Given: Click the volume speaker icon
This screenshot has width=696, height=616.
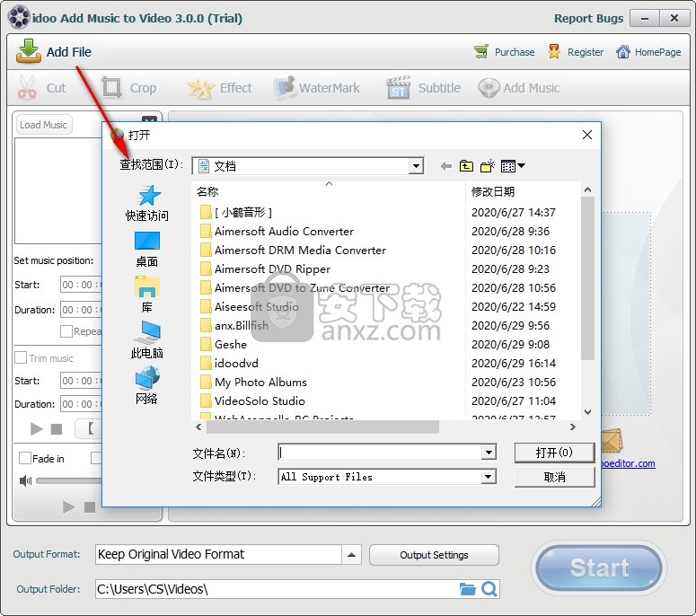Looking at the screenshot, I should click(x=26, y=480).
